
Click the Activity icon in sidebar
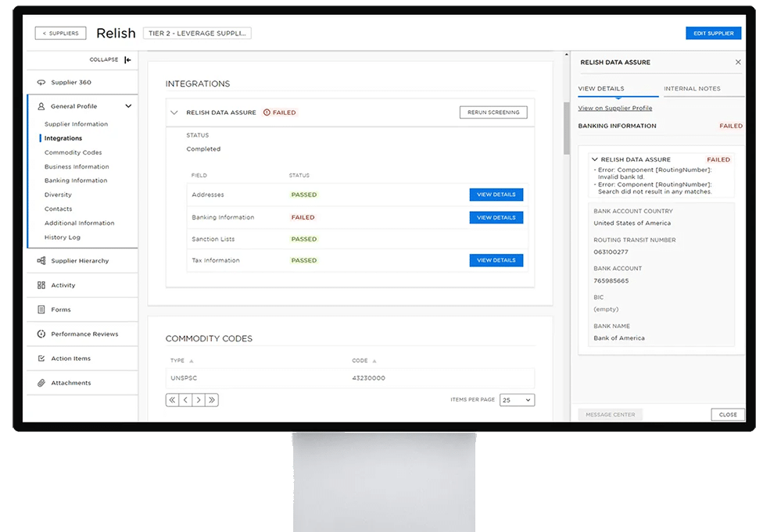41,285
